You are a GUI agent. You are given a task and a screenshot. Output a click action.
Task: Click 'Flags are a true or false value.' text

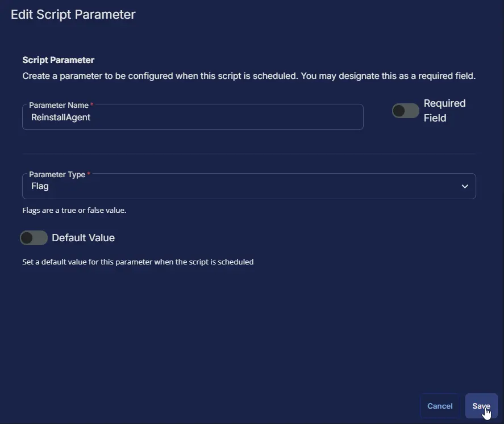74,210
